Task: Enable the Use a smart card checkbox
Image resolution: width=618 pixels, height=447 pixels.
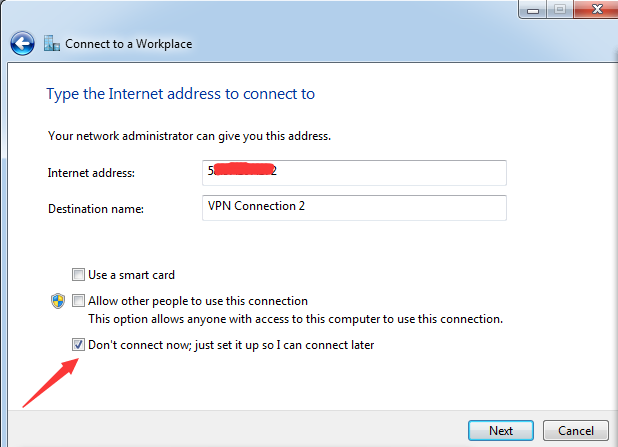Action: click(78, 274)
